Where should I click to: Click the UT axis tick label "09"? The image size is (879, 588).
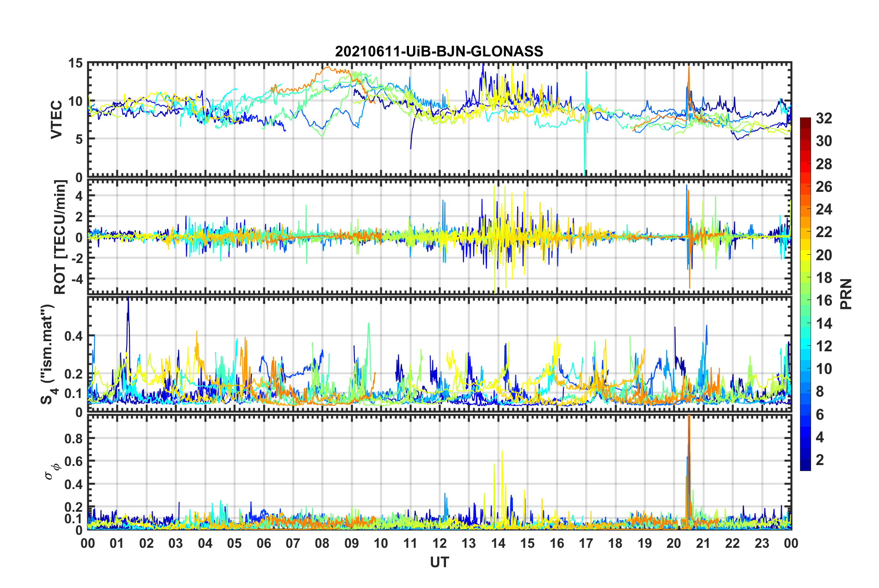[352, 543]
